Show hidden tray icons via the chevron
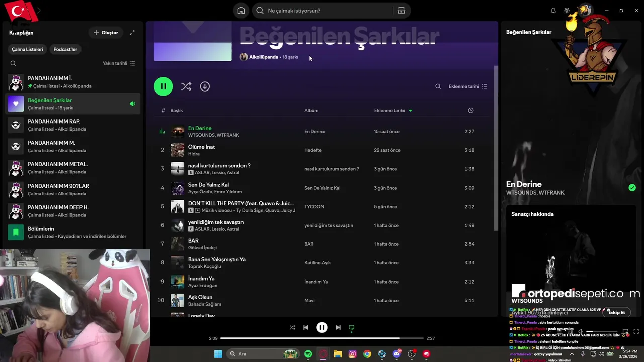 tap(572, 354)
